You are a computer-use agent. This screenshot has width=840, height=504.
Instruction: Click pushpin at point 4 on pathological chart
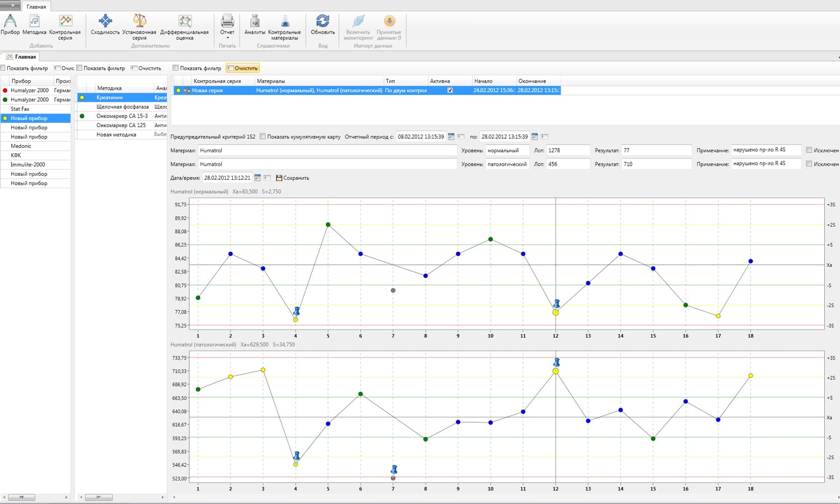(x=297, y=456)
